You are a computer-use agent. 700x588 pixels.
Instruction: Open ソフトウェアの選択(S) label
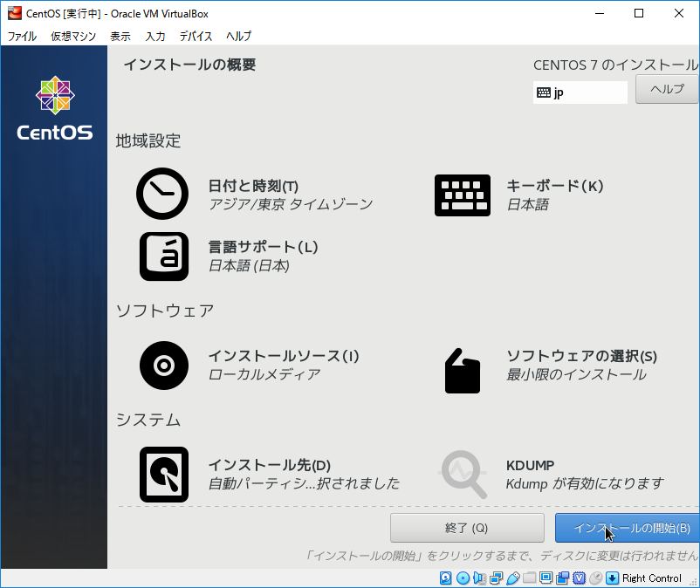pyautogui.click(x=581, y=356)
